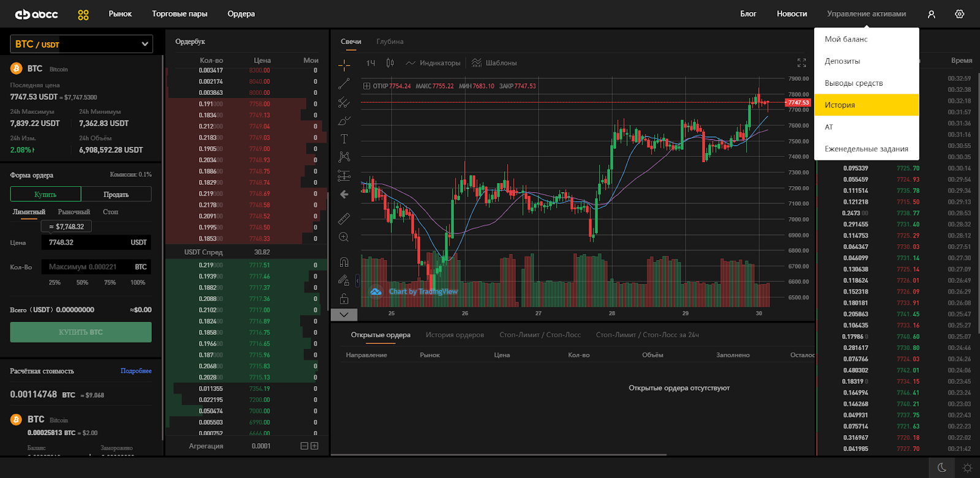Select the XABCD pattern tool
980x478 pixels.
point(344,157)
